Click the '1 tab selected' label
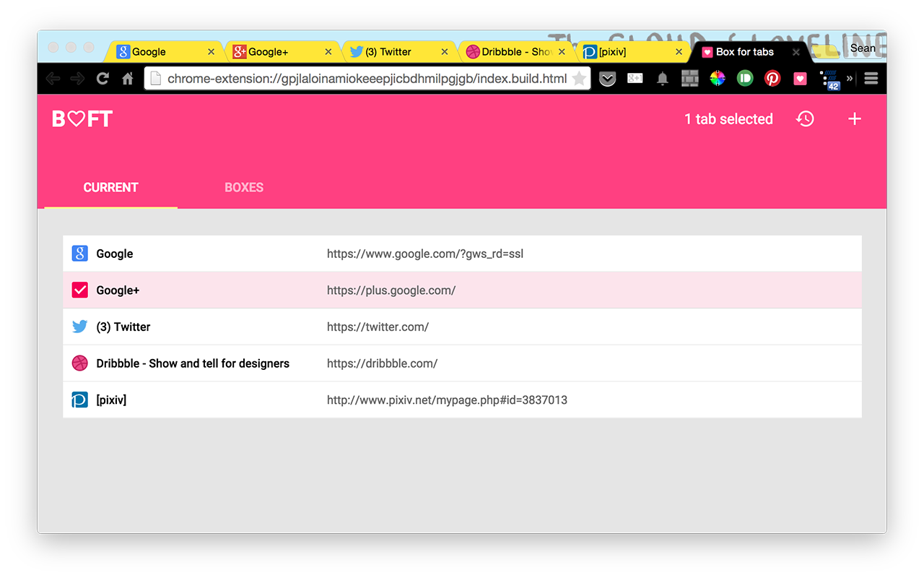Image resolution: width=924 pixels, height=578 pixels. pyautogui.click(x=728, y=119)
